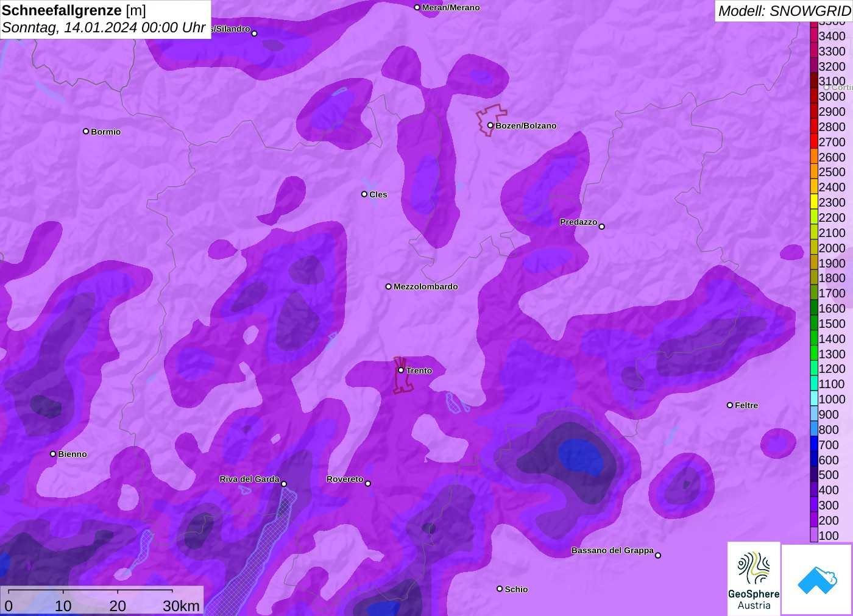The height and width of the screenshot is (616, 853).
Task: Click the 20 mark on scale bar
Action: (x=118, y=606)
